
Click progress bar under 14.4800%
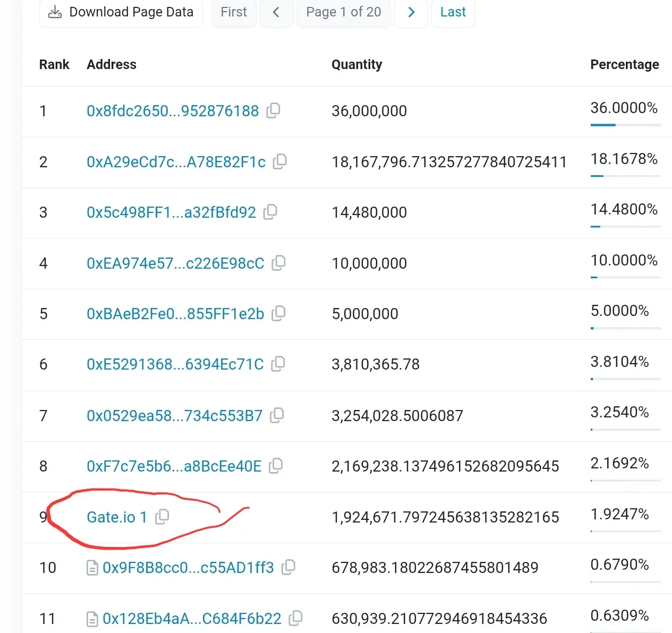point(626,226)
